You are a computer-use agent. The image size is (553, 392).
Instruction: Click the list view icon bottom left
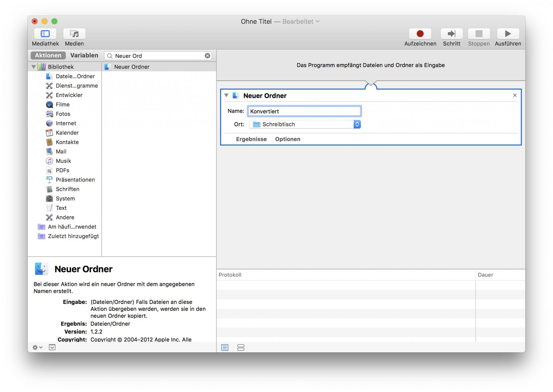(225, 347)
